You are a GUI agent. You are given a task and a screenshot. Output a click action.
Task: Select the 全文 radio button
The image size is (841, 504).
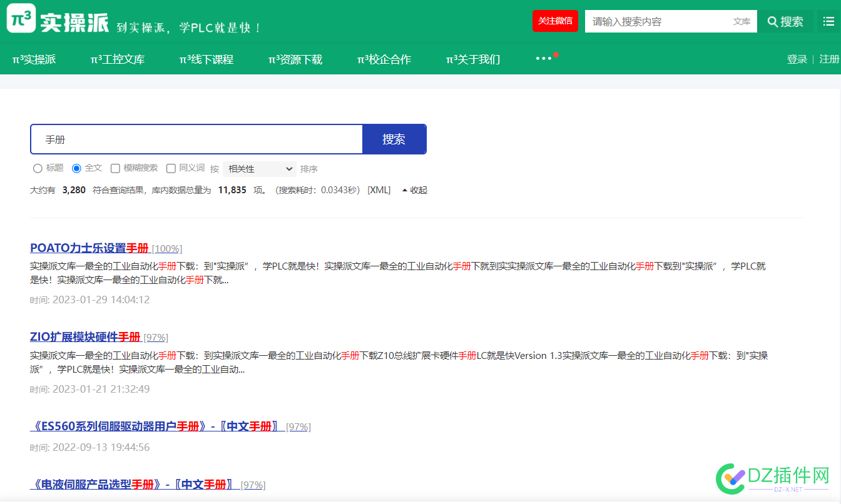pos(76,168)
